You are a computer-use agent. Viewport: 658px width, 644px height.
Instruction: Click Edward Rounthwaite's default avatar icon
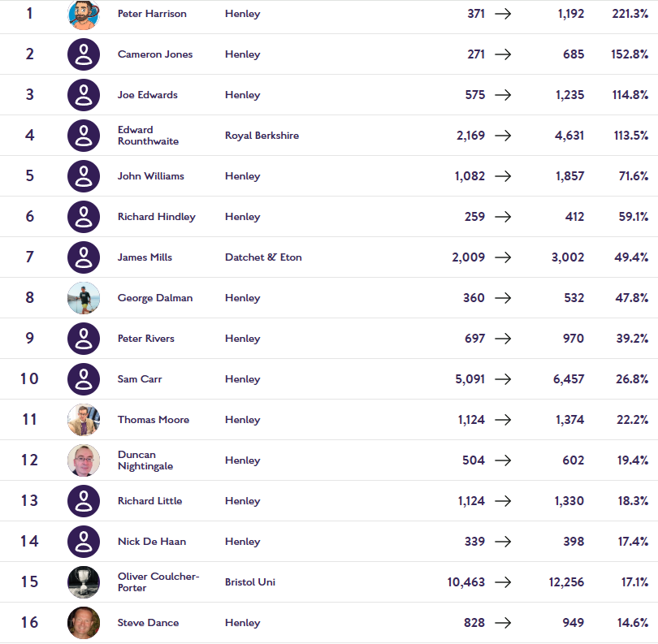[84, 136]
